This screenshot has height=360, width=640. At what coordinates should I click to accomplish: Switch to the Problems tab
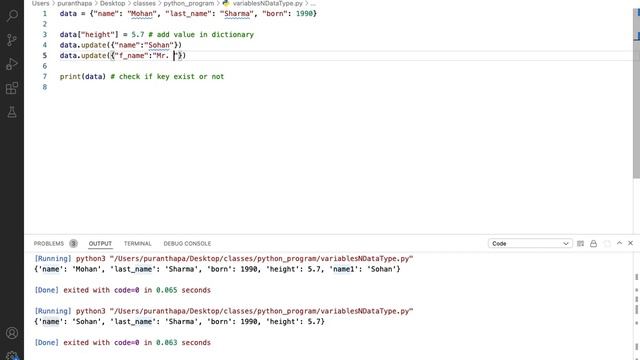pos(49,243)
